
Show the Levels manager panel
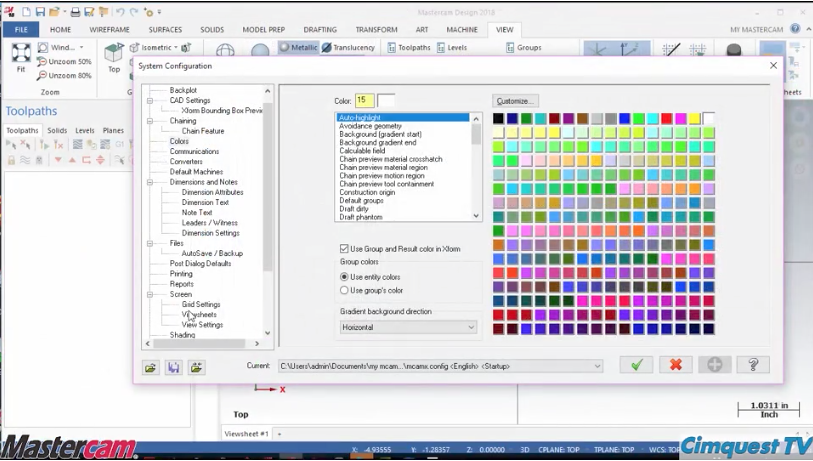pos(452,47)
